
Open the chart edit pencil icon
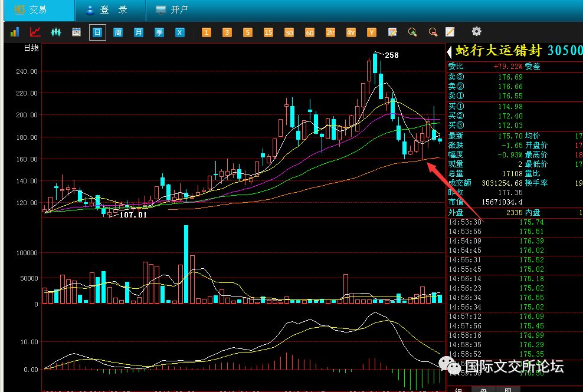click(392, 32)
